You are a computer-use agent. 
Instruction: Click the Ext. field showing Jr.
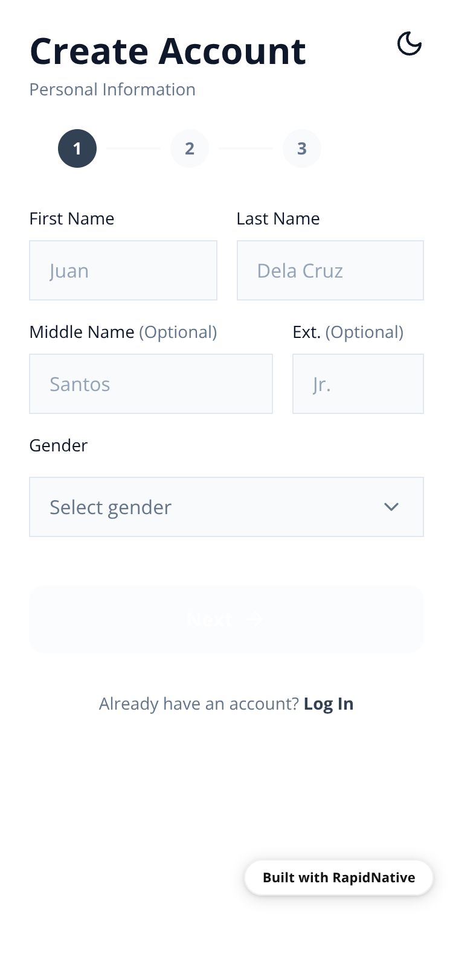point(358,384)
